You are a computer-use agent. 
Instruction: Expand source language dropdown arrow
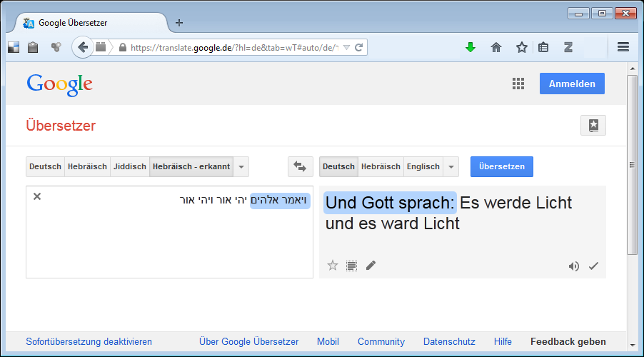point(241,166)
